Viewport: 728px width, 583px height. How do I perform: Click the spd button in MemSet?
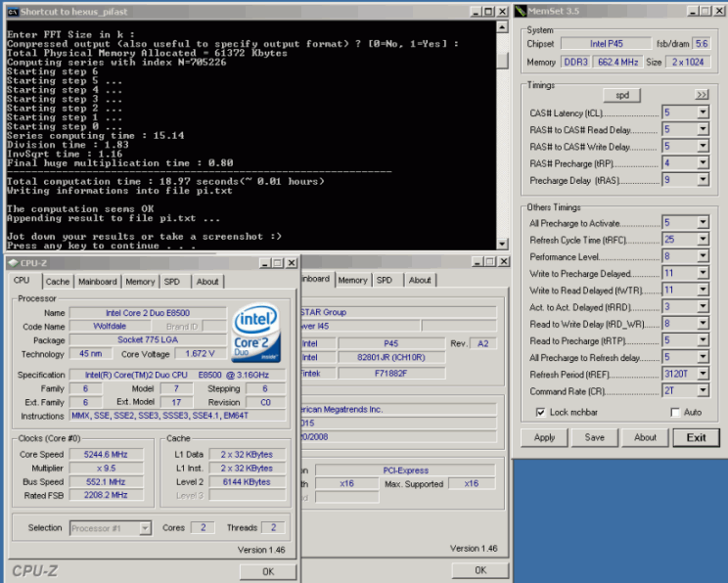click(x=621, y=95)
